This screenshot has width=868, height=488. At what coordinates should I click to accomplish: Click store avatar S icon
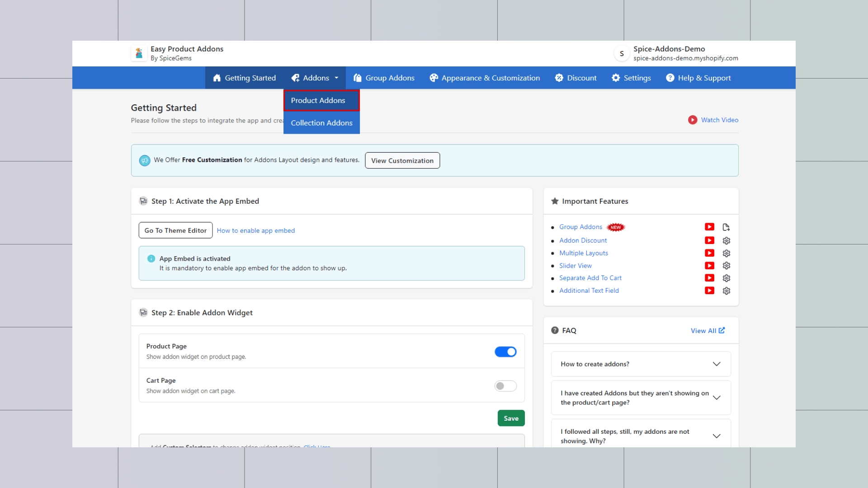(x=622, y=53)
